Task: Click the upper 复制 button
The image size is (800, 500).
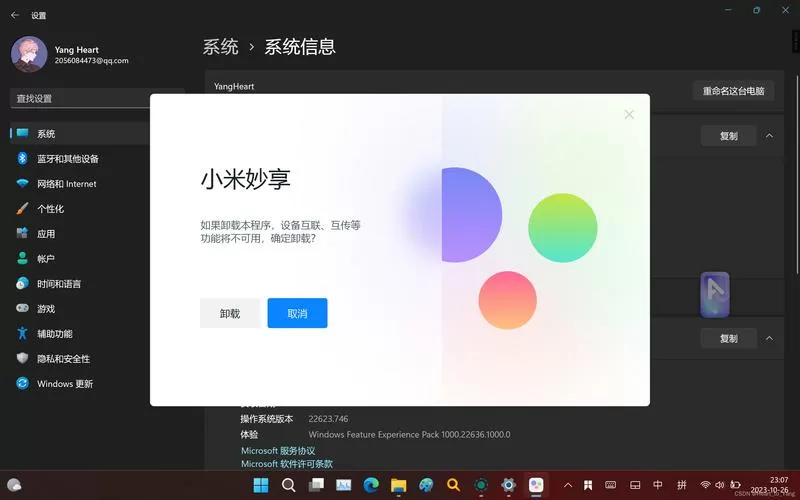Action: click(x=729, y=136)
